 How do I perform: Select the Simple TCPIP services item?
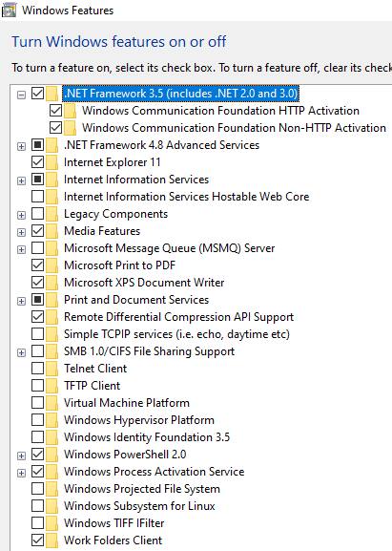click(x=176, y=334)
